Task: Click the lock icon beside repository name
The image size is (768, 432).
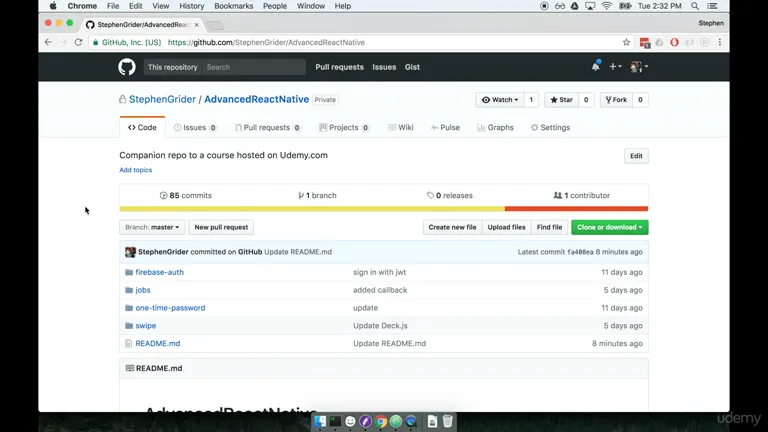Action: click(122, 99)
